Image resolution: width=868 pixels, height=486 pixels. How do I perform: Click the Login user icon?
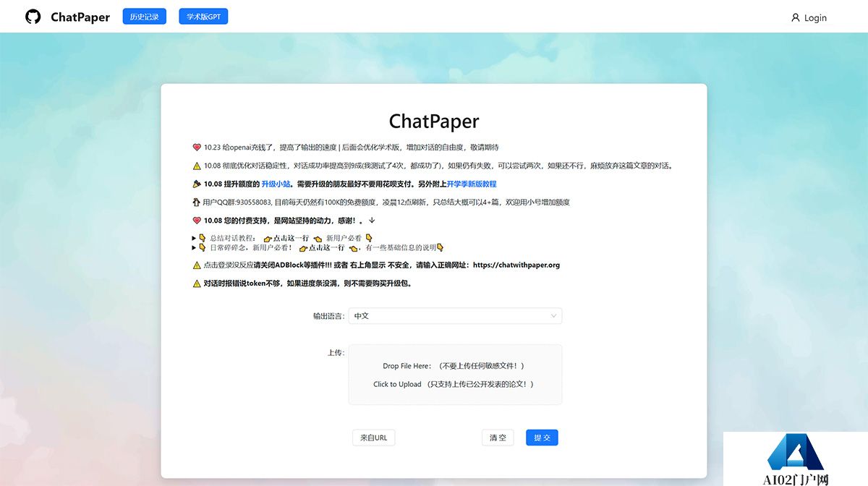[796, 17]
